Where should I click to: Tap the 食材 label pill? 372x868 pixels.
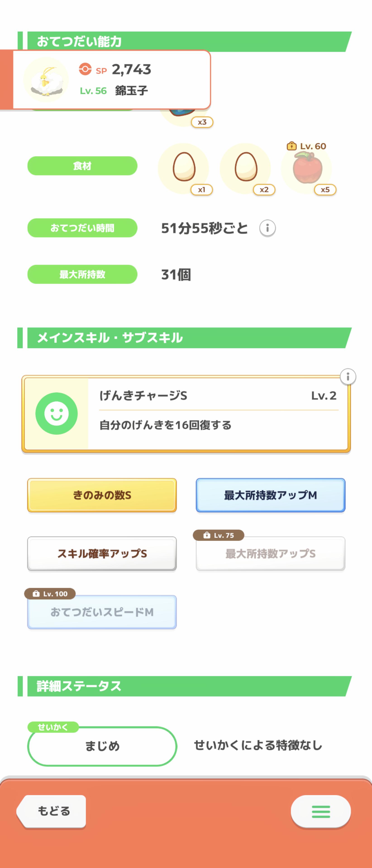tap(82, 166)
